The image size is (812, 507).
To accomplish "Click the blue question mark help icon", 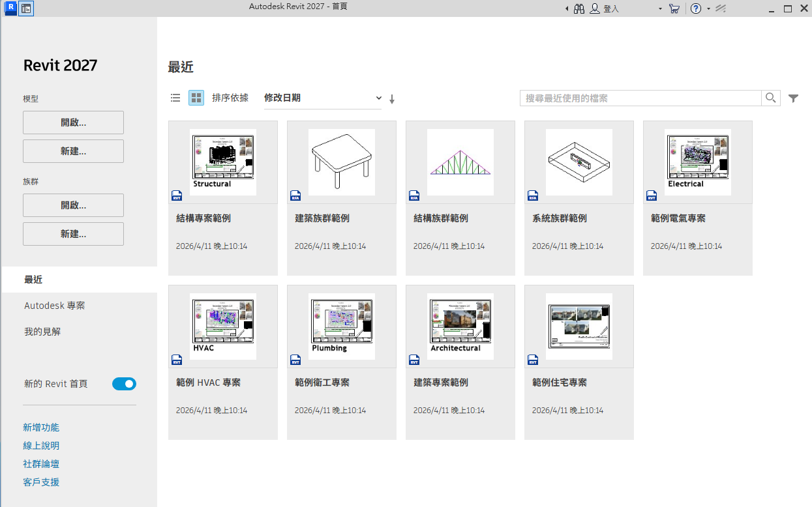I will [696, 8].
